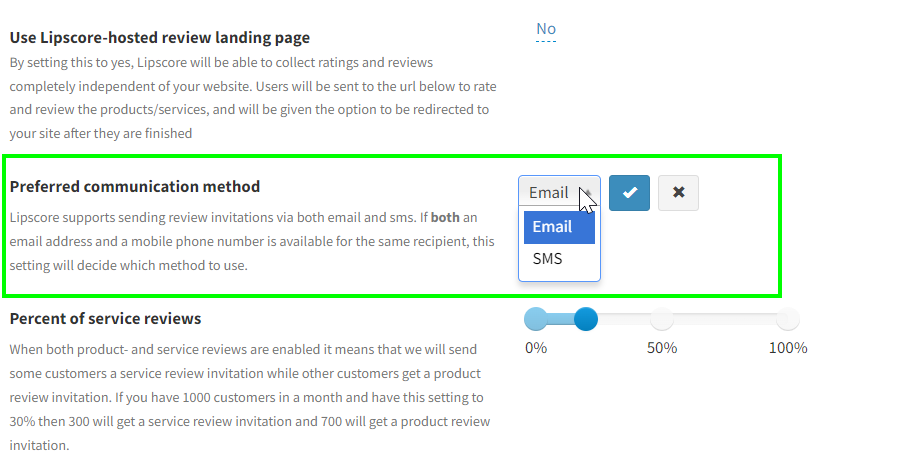The width and height of the screenshot is (910, 471).
Task: Set slider to the 50% stop point
Action: pos(662,319)
